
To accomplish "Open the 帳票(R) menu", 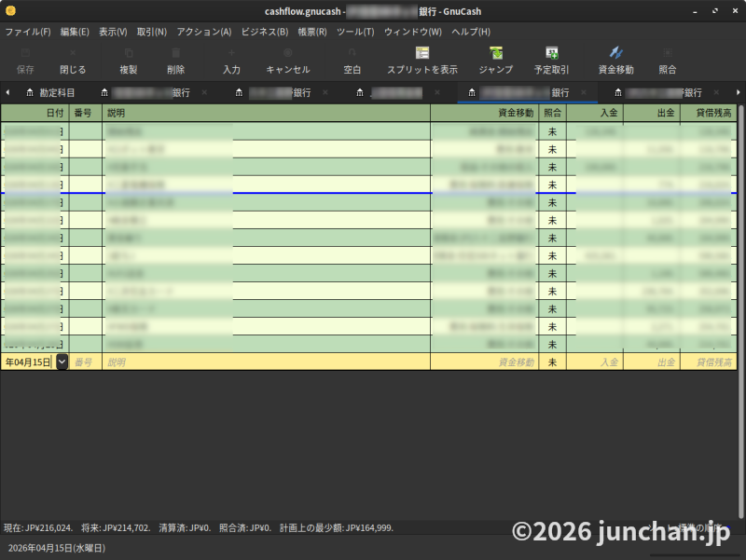I will coord(312,32).
